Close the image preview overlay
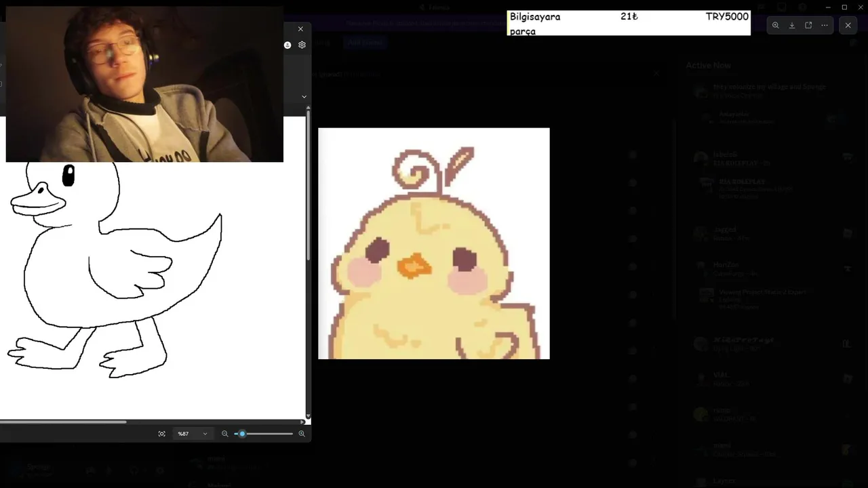The image size is (868, 488). coord(848,25)
